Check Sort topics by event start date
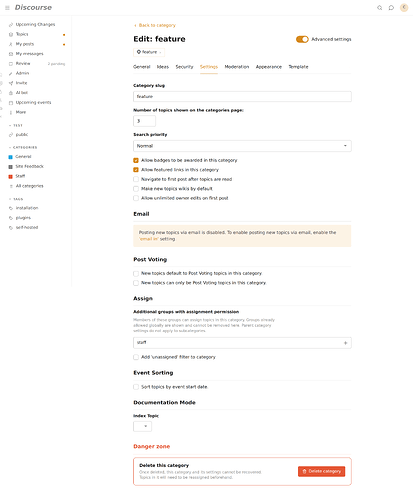413x499 pixels. [x=136, y=387]
